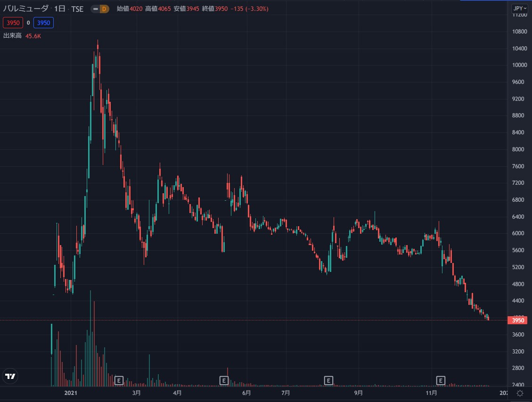
Task: Click the 始値4020 open value
Action: pyautogui.click(x=130, y=8)
